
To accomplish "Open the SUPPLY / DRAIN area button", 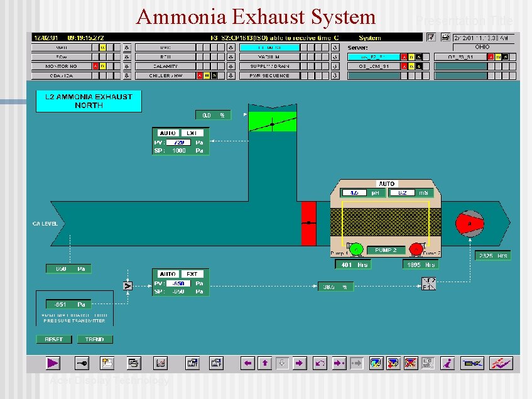I will point(269,66).
